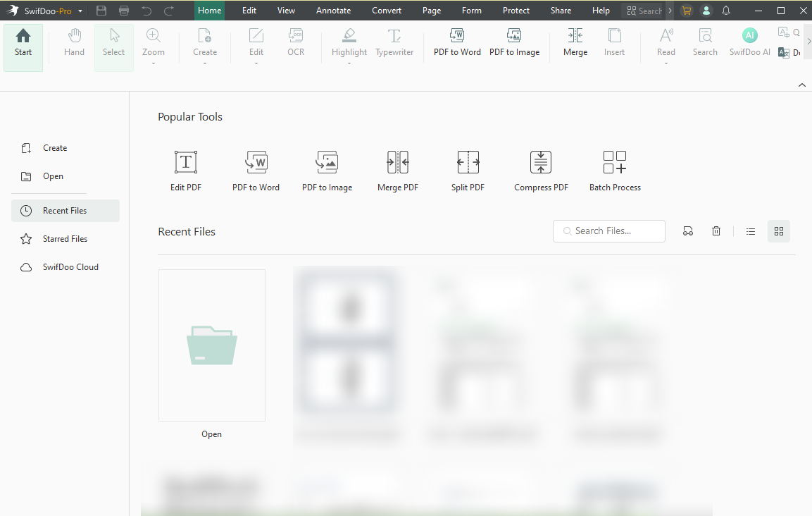812x516 pixels.
Task: Click the Redo arrow
Action: click(169, 11)
